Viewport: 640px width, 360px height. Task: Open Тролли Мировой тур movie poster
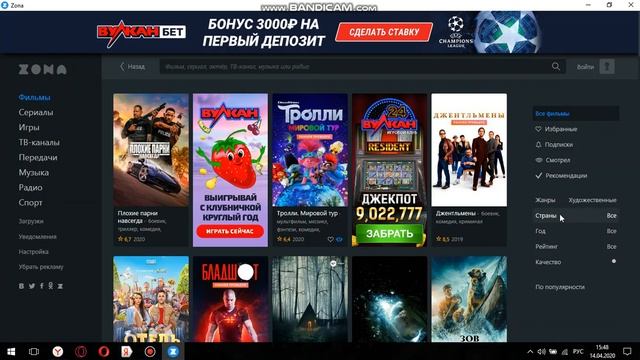(x=310, y=150)
